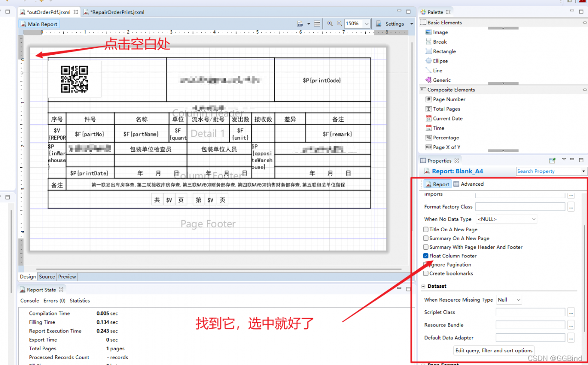
Task: Click the zoom out magnifier icon
Action: coord(339,23)
